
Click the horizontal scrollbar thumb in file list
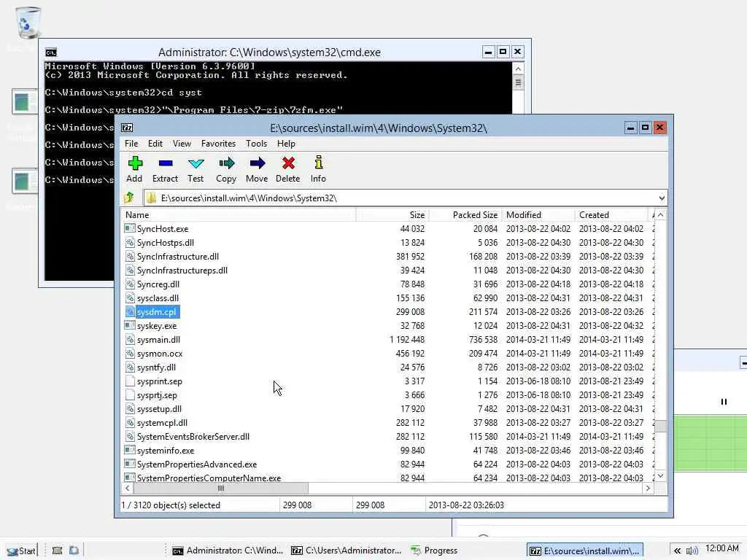coord(221,488)
